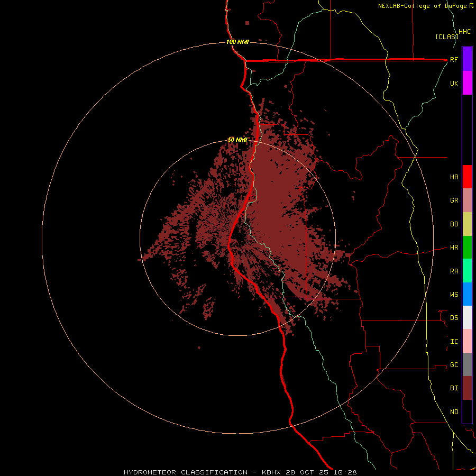Click the 100 NMI range ring label
476x476 pixels.
[x=237, y=42]
